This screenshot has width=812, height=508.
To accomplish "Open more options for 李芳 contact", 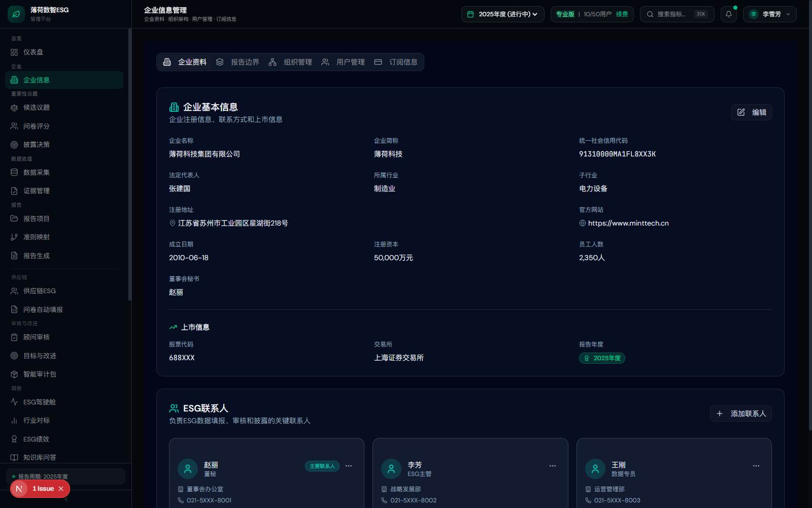I will (x=553, y=466).
